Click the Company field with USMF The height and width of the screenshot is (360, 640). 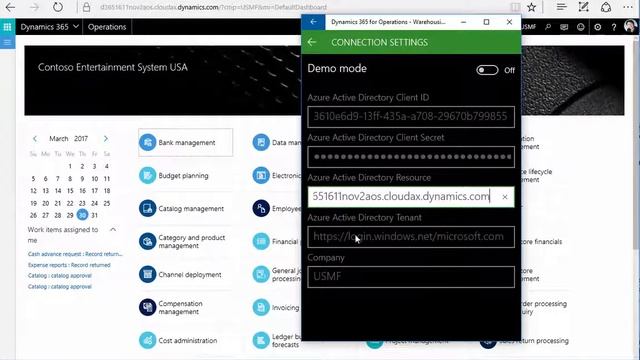pyautogui.click(x=411, y=277)
